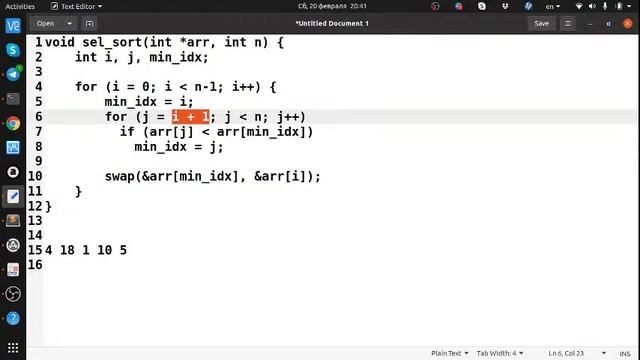Open the Plain Text language selector

pos(450,353)
